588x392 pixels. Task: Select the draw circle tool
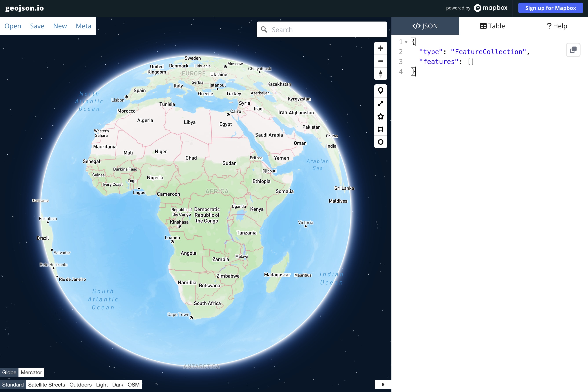[380, 142]
